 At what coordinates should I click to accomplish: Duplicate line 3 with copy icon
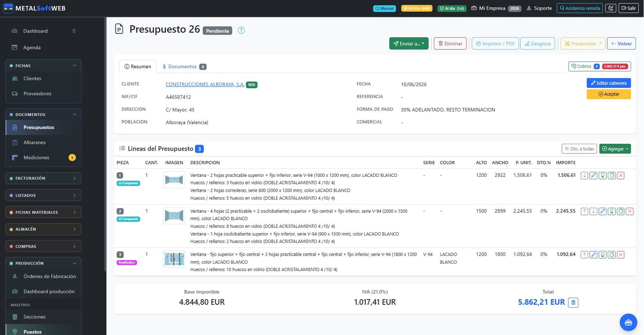click(611, 255)
